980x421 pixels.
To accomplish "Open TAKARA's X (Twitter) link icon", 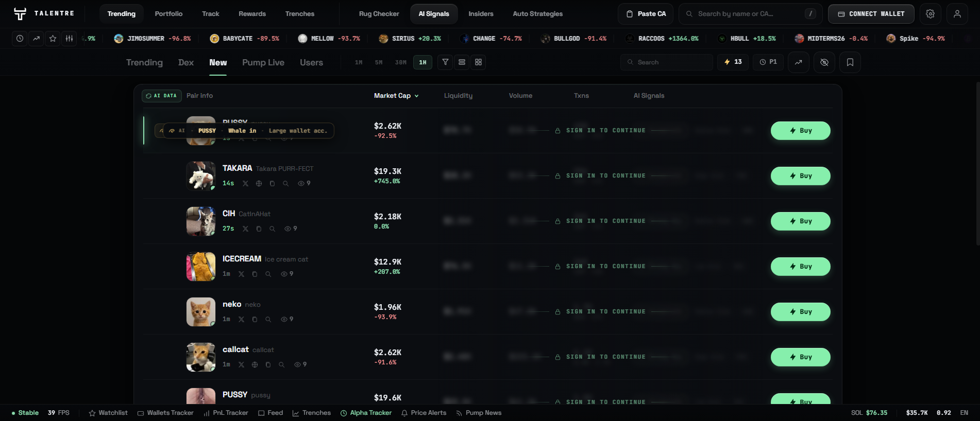I will [245, 183].
